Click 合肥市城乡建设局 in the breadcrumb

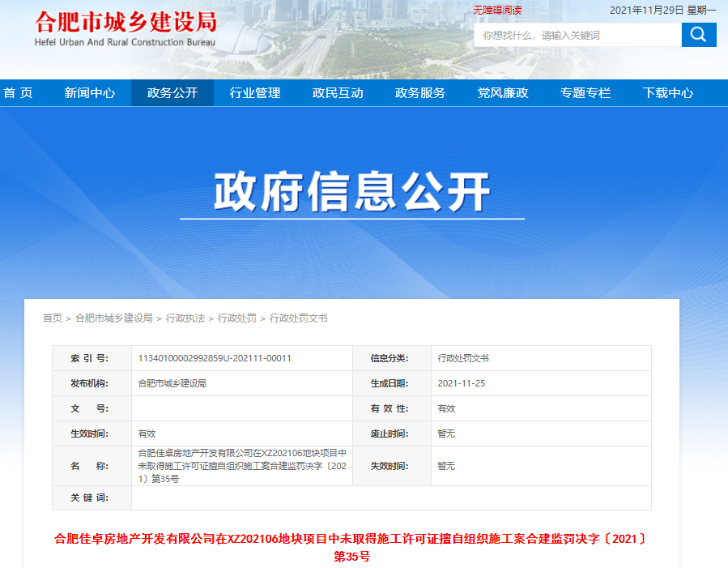pos(113,318)
